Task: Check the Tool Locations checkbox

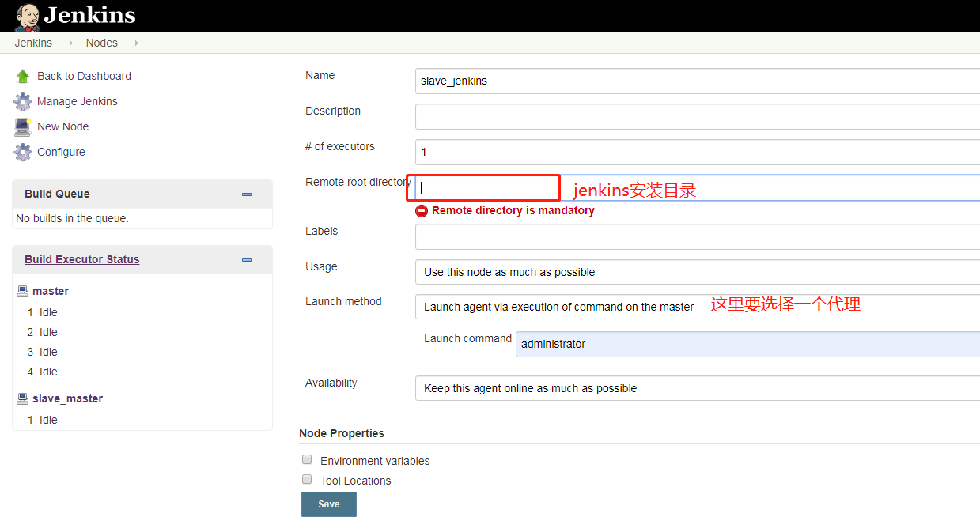Action: [307, 479]
